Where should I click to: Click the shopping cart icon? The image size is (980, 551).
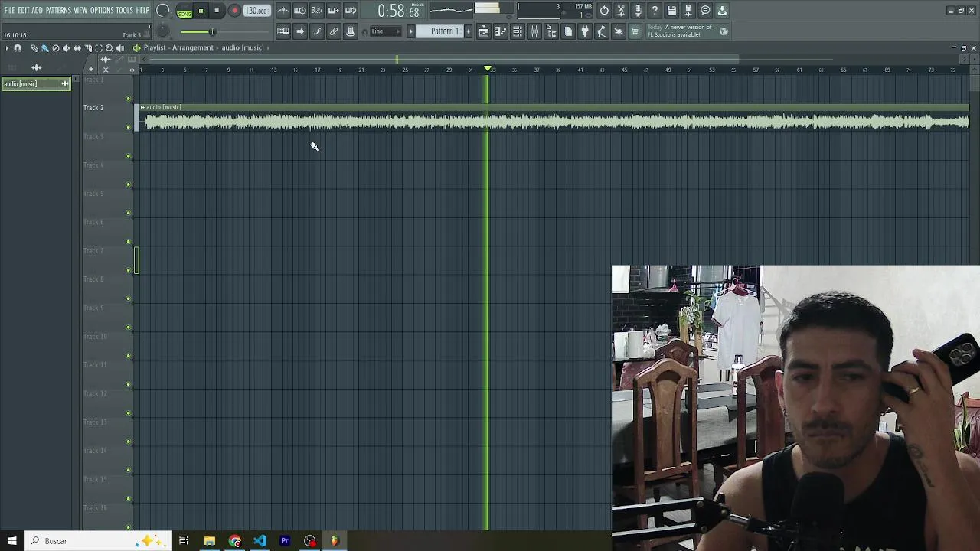click(635, 31)
